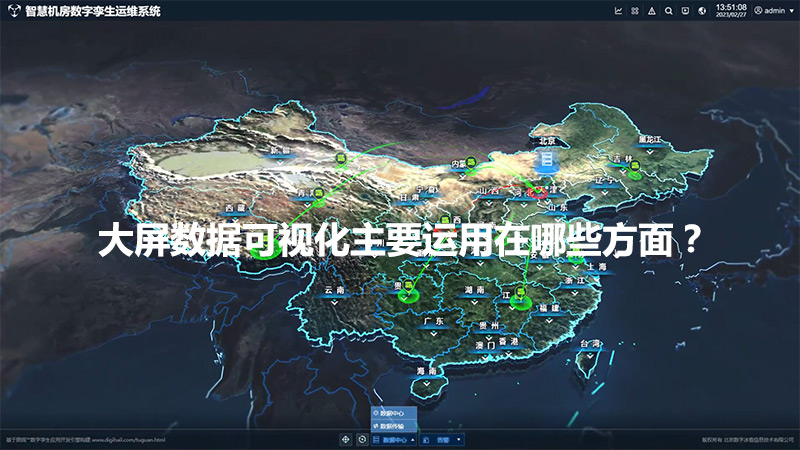Click the 甘肃 province label
Image resolution: width=800 pixels, height=450 pixels.
(409, 197)
